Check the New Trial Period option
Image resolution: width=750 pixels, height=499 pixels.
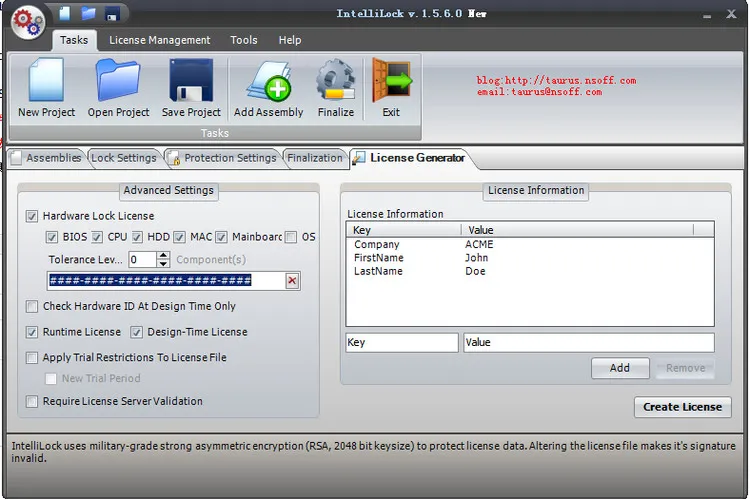(51, 378)
